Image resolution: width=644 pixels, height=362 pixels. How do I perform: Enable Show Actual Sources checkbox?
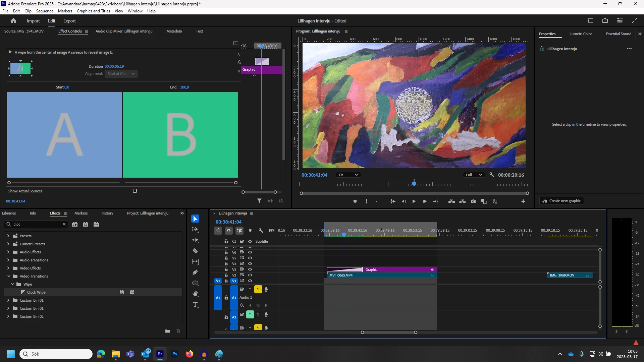[x=135, y=191]
